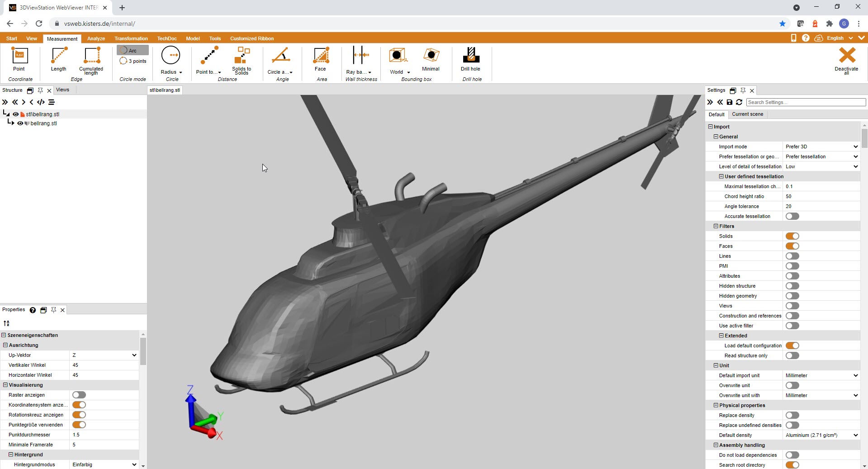Viewport: 868px width, 469px height.
Task: Disable the Solids filter toggle
Action: pos(792,236)
